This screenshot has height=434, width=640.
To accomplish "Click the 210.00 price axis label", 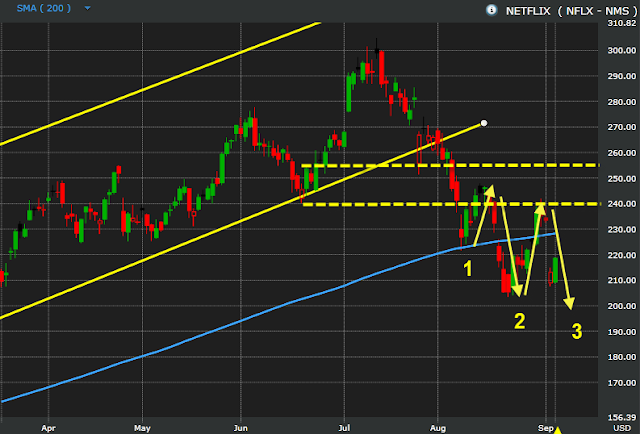I will pos(622,280).
